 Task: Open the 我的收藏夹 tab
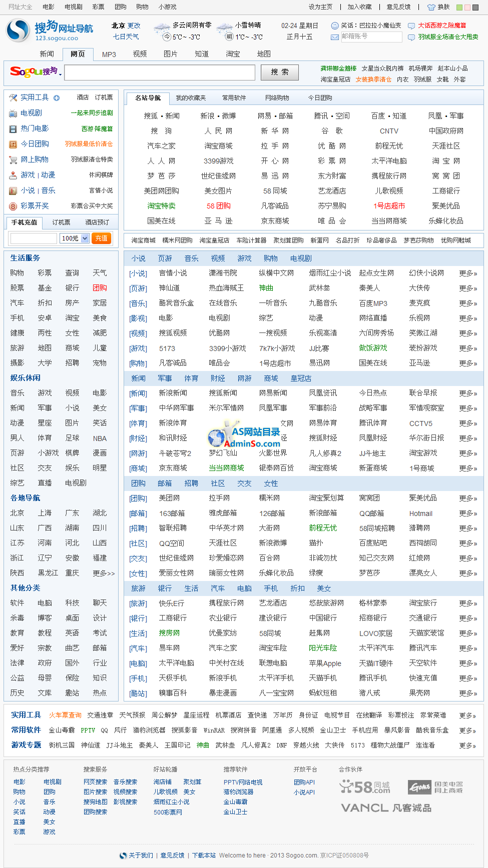pyautogui.click(x=191, y=98)
